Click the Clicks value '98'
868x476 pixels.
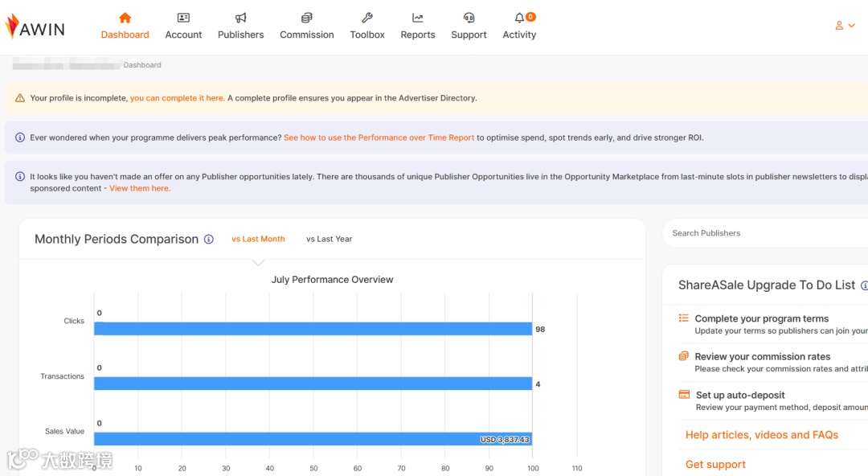coord(540,329)
